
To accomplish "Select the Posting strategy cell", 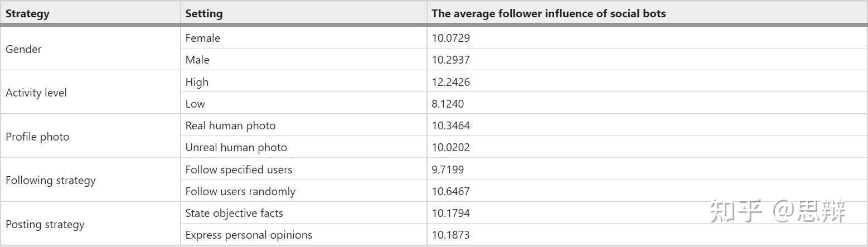I will 90,224.
